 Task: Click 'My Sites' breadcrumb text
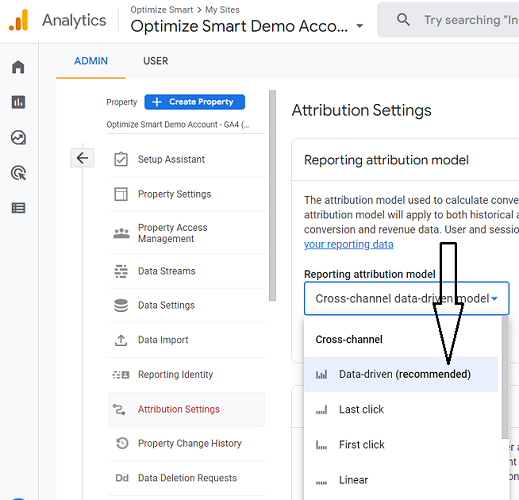(222, 10)
